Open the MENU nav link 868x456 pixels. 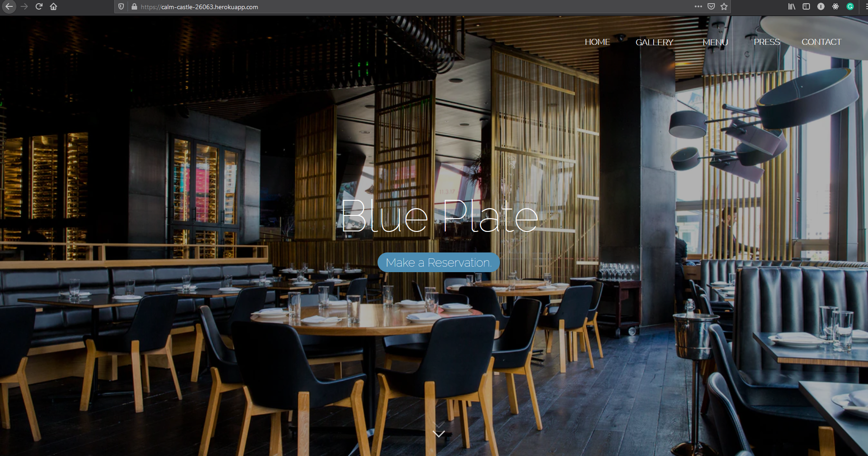715,42
